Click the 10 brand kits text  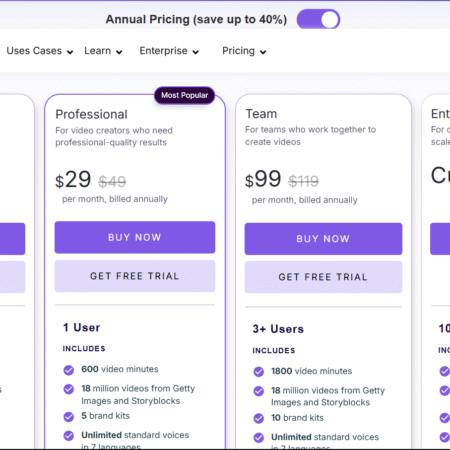(297, 418)
